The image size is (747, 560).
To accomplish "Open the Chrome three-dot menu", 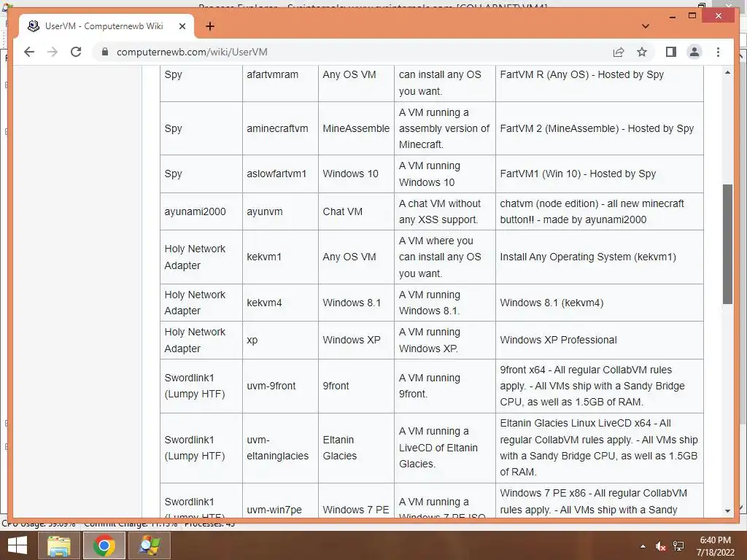I will (x=718, y=52).
